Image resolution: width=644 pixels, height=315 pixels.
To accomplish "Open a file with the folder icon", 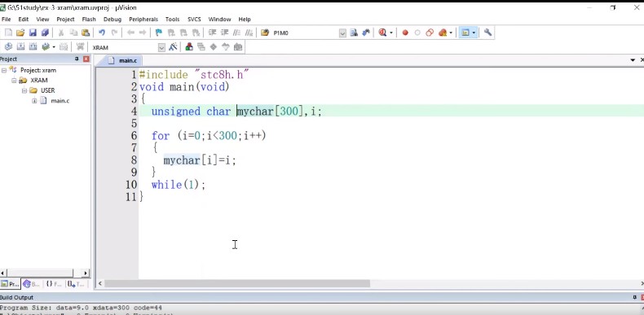I will tap(20, 33).
